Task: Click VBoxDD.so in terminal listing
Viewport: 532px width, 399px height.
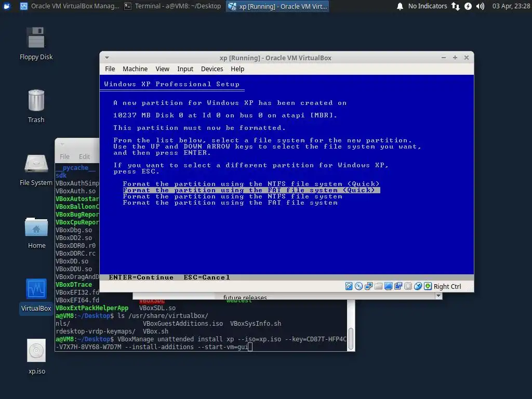Action: [x=72, y=261]
